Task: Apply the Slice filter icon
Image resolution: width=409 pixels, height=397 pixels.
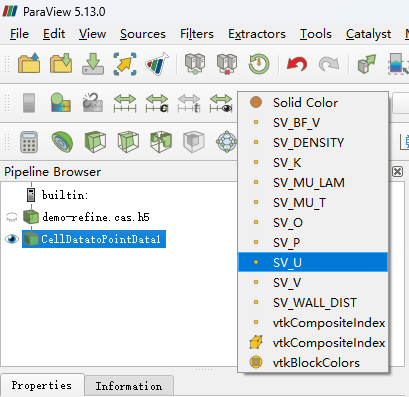Action: click(128, 142)
